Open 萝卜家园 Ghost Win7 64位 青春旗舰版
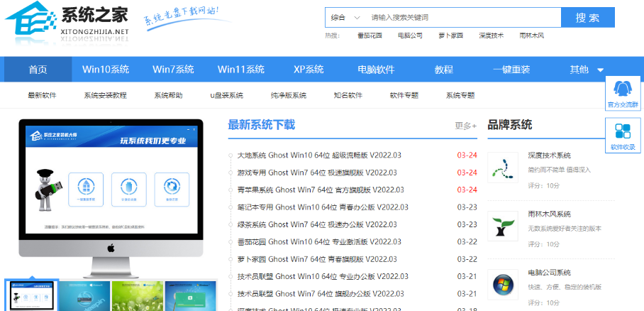The width and height of the screenshot is (644, 311). [317, 259]
